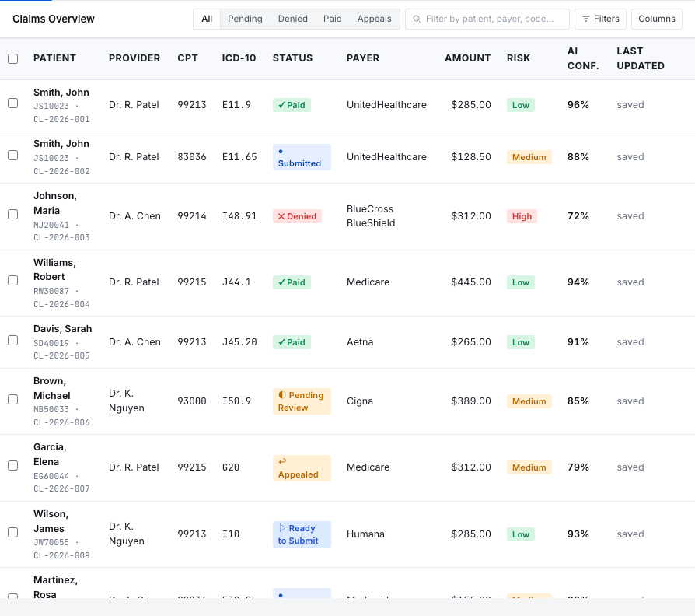Check the row for claim CL-2026-001

tap(13, 103)
